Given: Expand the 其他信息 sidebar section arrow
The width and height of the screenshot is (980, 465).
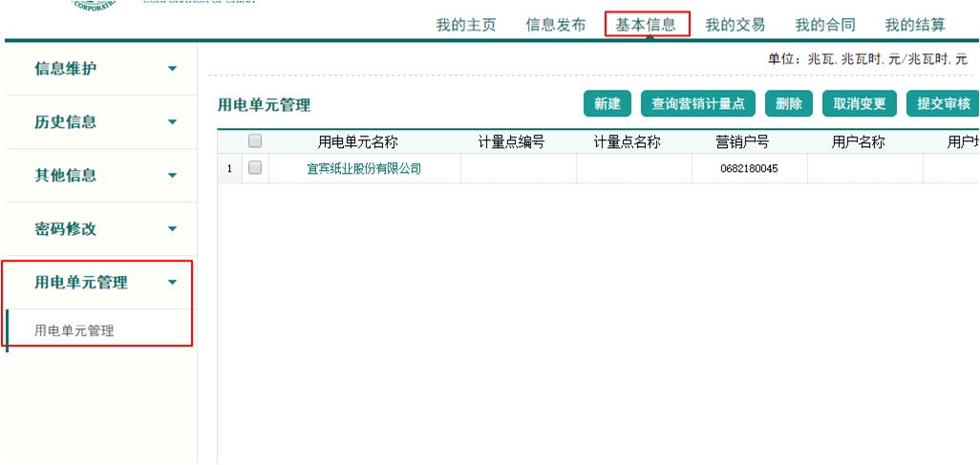Looking at the screenshot, I should (172, 176).
